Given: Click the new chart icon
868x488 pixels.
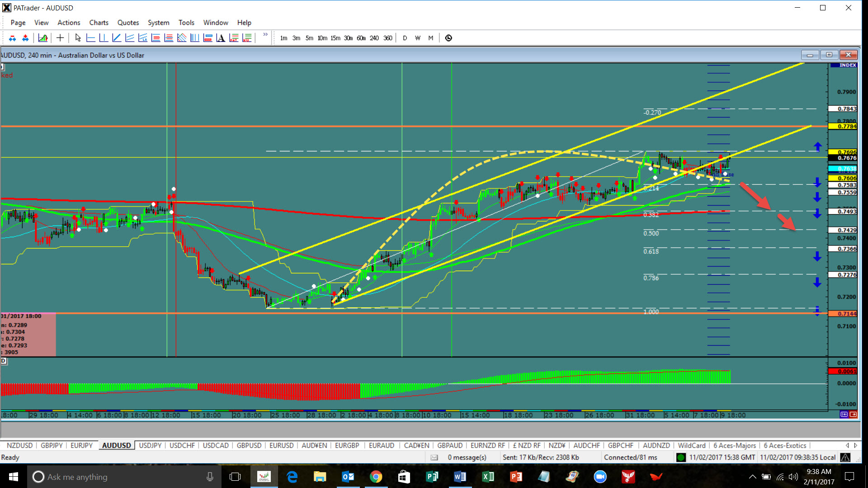Looking at the screenshot, I should click(42, 38).
